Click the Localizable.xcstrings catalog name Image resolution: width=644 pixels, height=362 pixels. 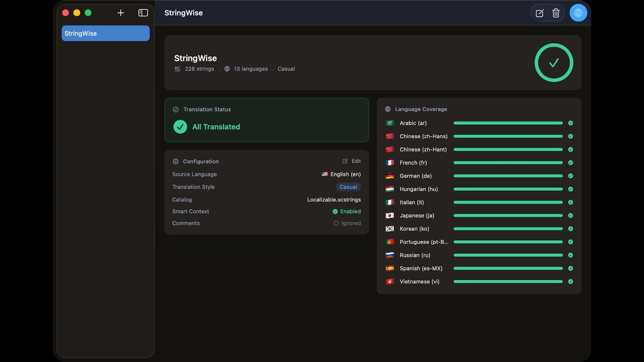(x=334, y=200)
